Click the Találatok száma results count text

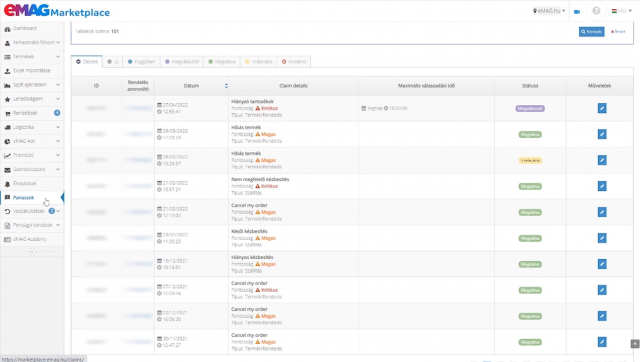pos(97,31)
